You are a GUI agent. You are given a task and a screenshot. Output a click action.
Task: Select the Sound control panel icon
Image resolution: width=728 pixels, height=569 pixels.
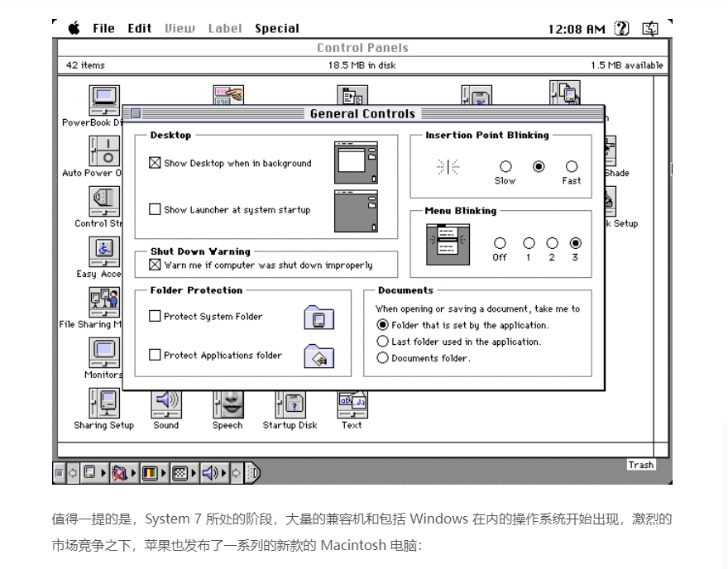point(165,404)
